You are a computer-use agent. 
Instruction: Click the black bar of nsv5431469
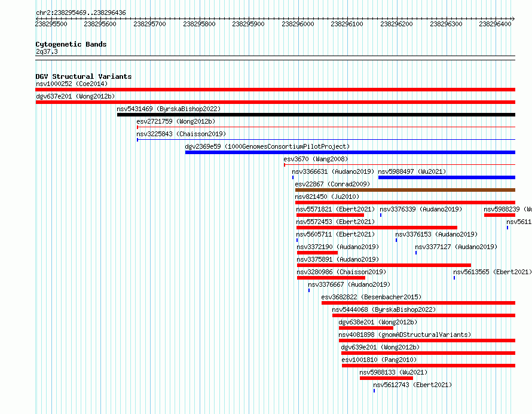[316, 115]
